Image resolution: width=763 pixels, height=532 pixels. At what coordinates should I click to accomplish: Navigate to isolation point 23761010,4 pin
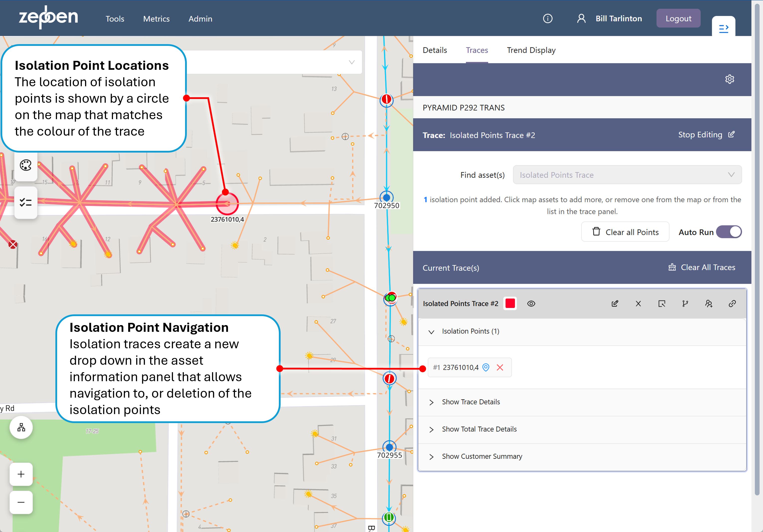click(486, 367)
